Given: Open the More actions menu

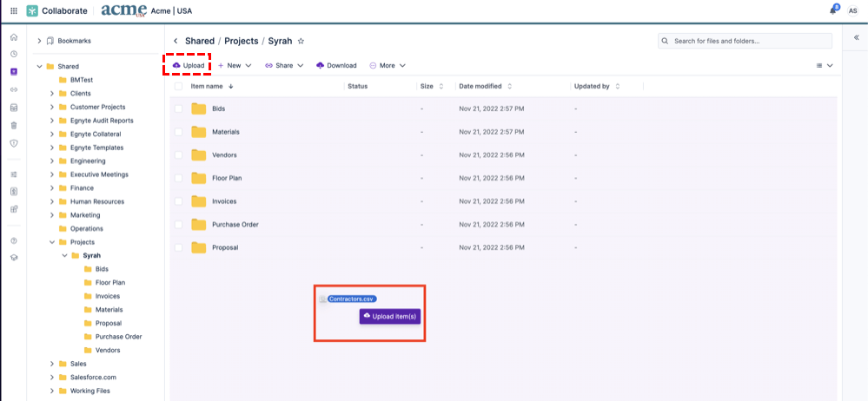Looking at the screenshot, I should click(387, 65).
